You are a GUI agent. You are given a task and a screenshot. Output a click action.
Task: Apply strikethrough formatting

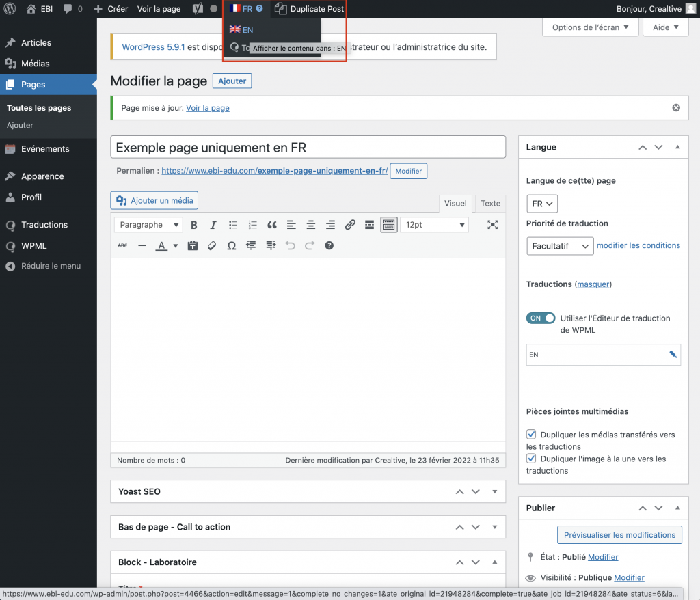122,245
